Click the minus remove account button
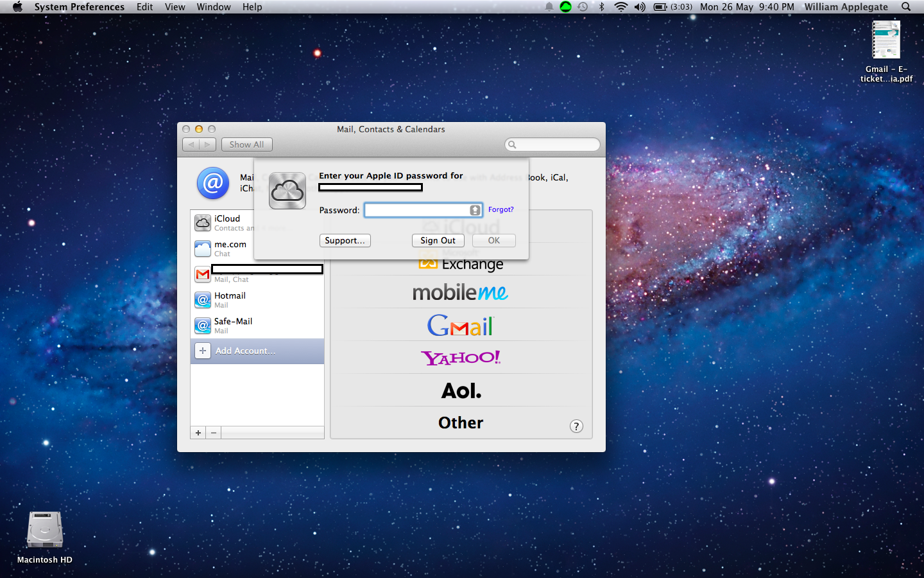This screenshot has width=924, height=578. tap(214, 433)
